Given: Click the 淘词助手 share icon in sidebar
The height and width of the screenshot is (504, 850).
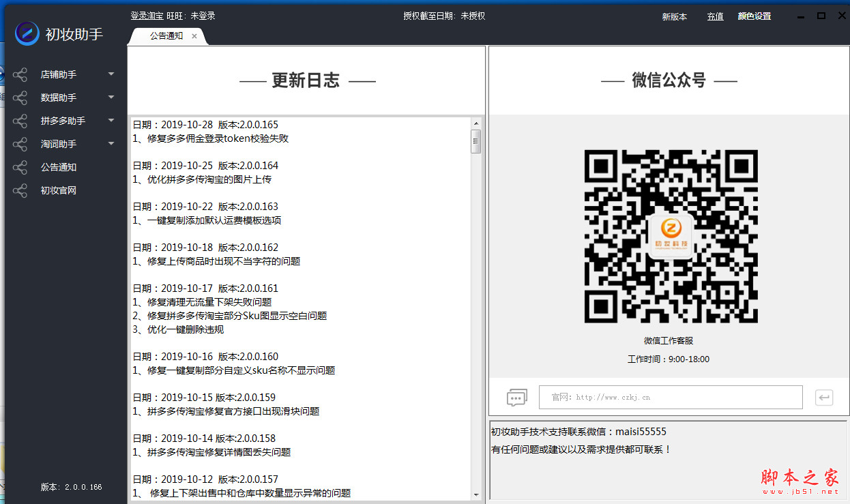Looking at the screenshot, I should [20, 144].
